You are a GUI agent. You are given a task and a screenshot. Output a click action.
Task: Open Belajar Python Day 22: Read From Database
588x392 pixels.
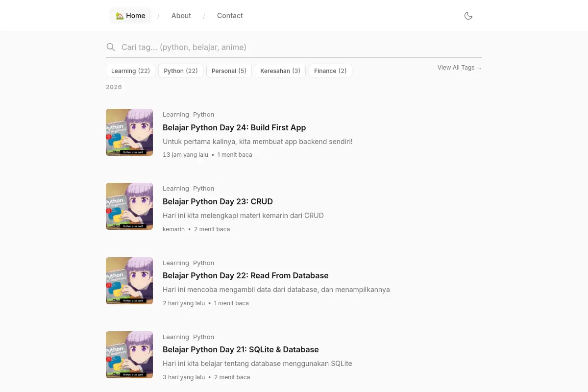[x=245, y=275]
